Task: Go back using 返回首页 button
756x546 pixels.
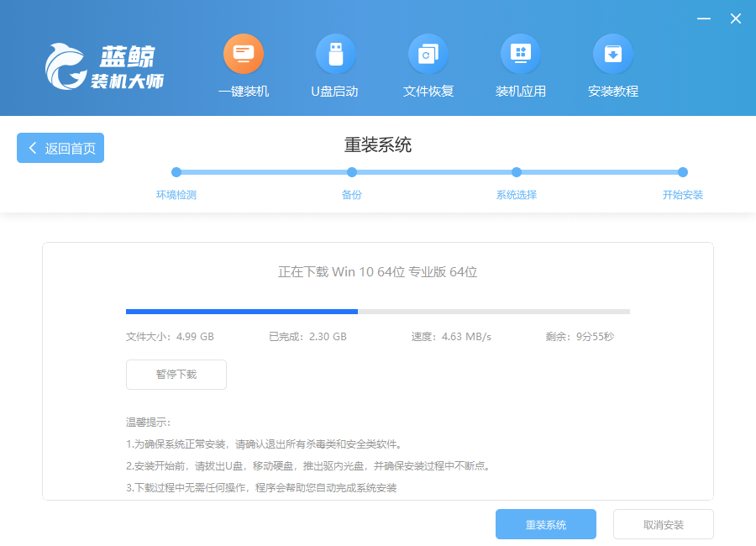Action: pyautogui.click(x=60, y=148)
